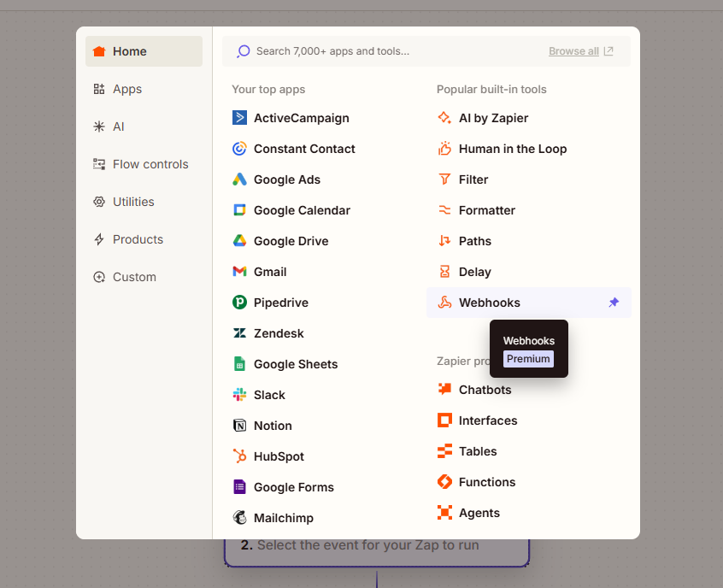The image size is (723, 588).
Task: Choose Google Sheets from top apps
Action: pos(295,364)
